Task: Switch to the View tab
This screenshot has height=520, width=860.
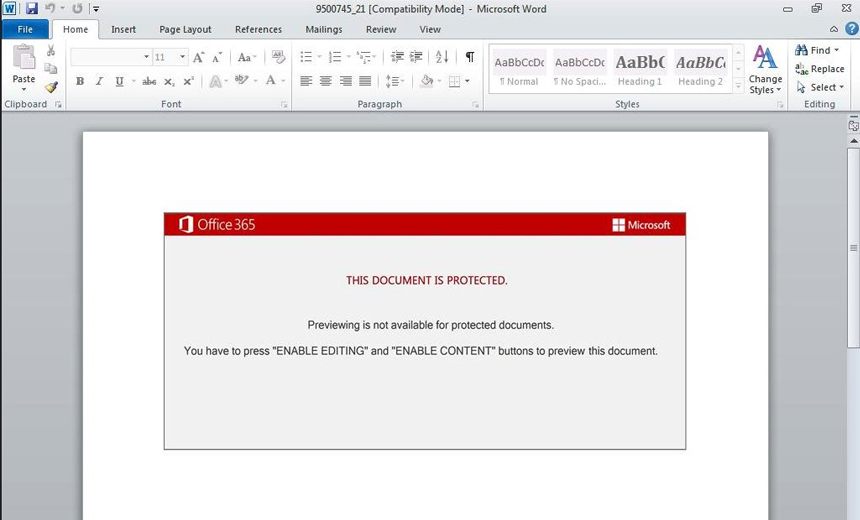Action: coord(430,30)
